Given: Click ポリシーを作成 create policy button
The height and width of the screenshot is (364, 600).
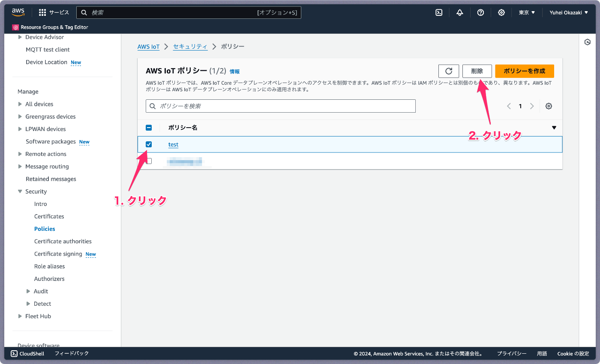Looking at the screenshot, I should point(525,71).
